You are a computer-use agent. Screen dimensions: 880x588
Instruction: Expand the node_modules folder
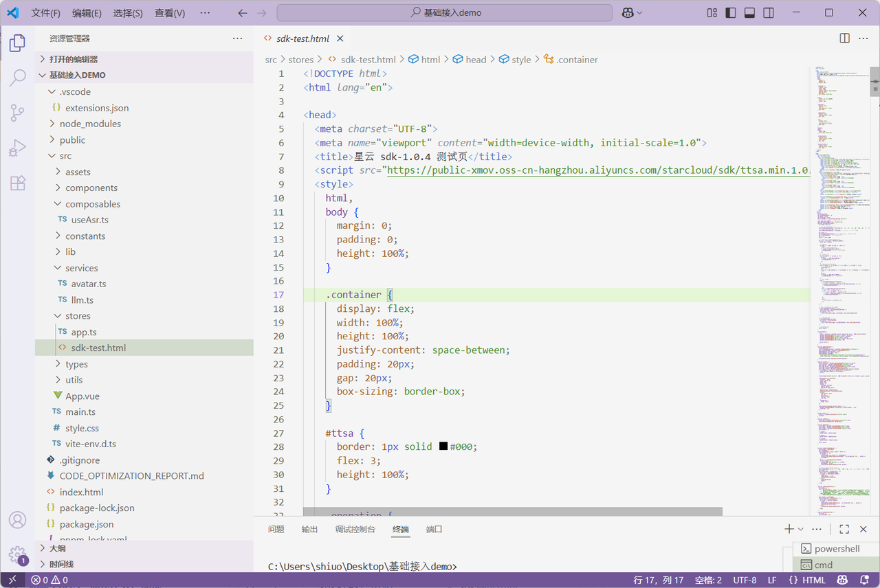point(90,124)
